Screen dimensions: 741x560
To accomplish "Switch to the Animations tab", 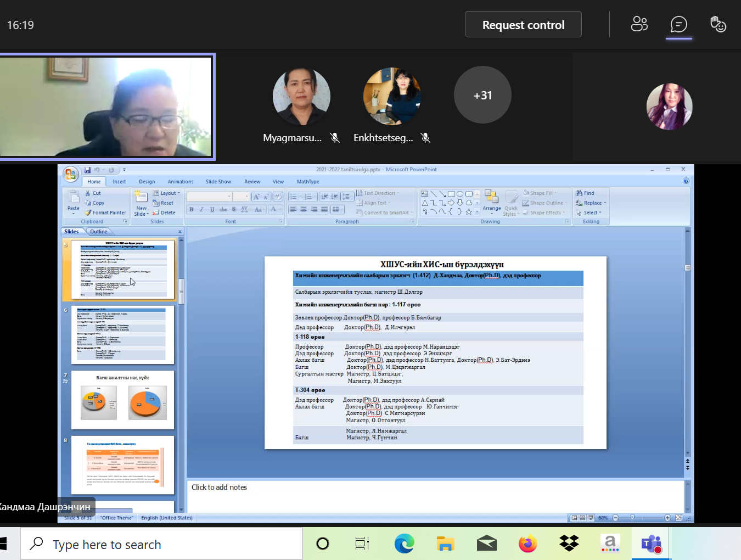I will tap(181, 182).
